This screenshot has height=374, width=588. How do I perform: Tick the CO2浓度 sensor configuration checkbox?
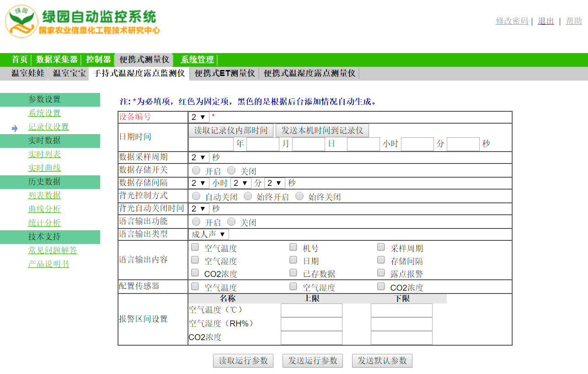[x=381, y=287]
